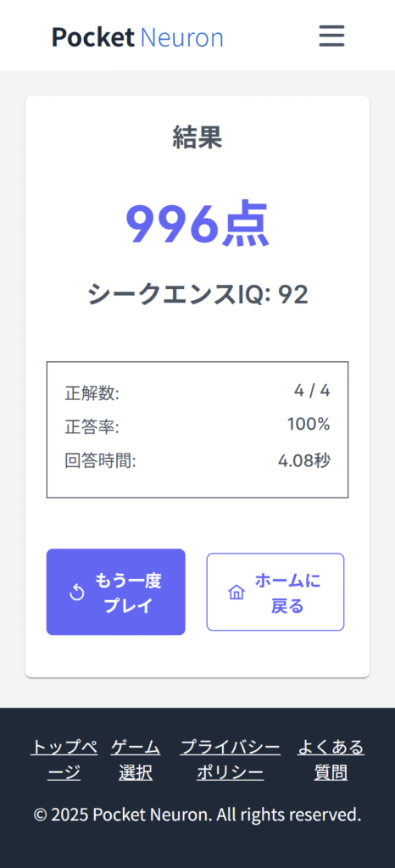
Task: Click the 正答率 100% value
Action: coord(309,425)
